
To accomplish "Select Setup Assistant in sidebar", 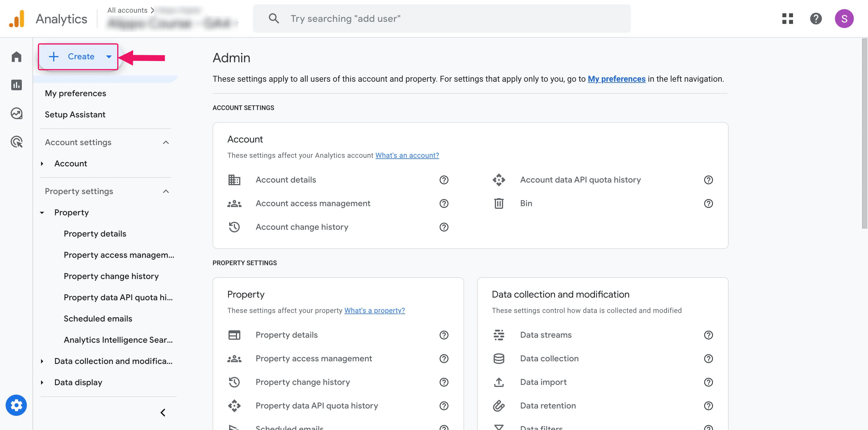I will click(x=75, y=114).
